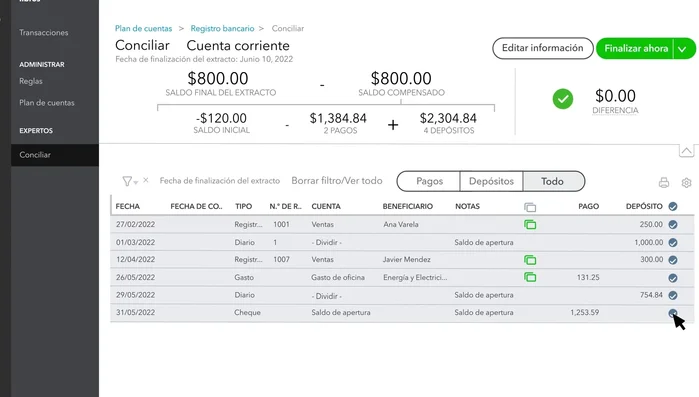The image size is (699, 397).
Task: Click the $1,384.84 2 PAGOS total
Action: pyautogui.click(x=338, y=123)
